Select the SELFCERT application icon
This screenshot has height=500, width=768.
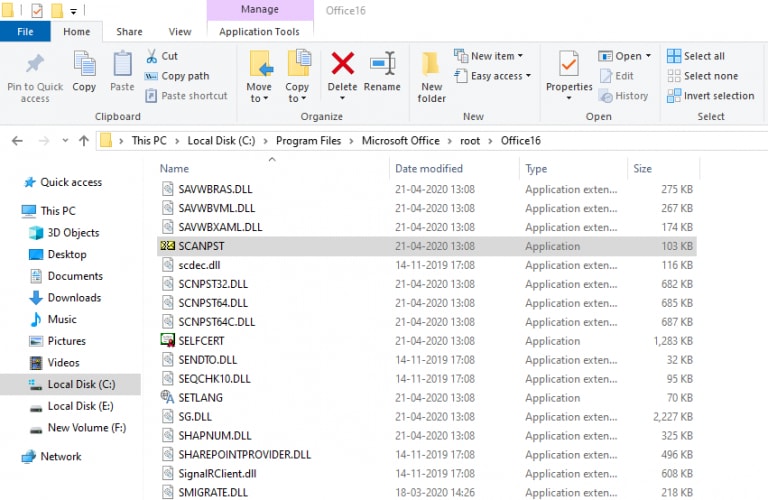click(168, 340)
